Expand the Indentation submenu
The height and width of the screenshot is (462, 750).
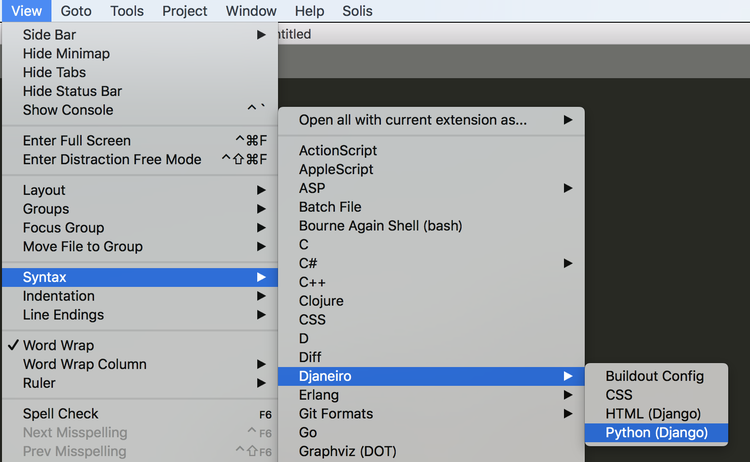[x=140, y=296]
